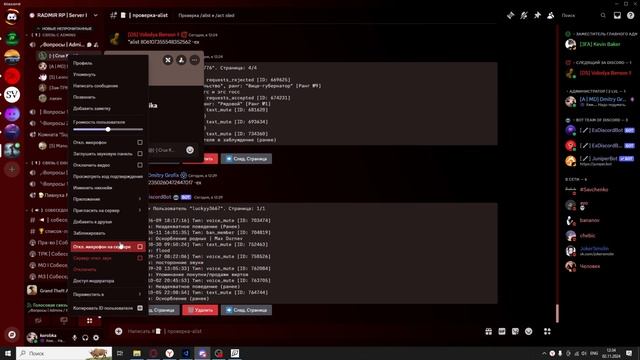
Task: Show Windows hidden tray icons chevron
Action: click(544, 353)
